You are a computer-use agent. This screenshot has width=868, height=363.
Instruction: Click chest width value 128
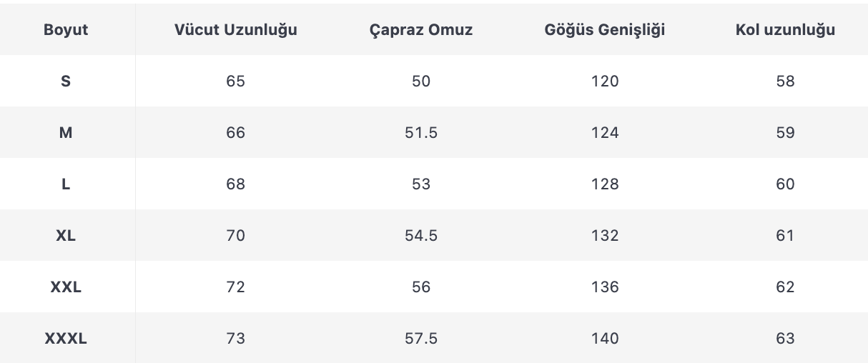[605, 184]
